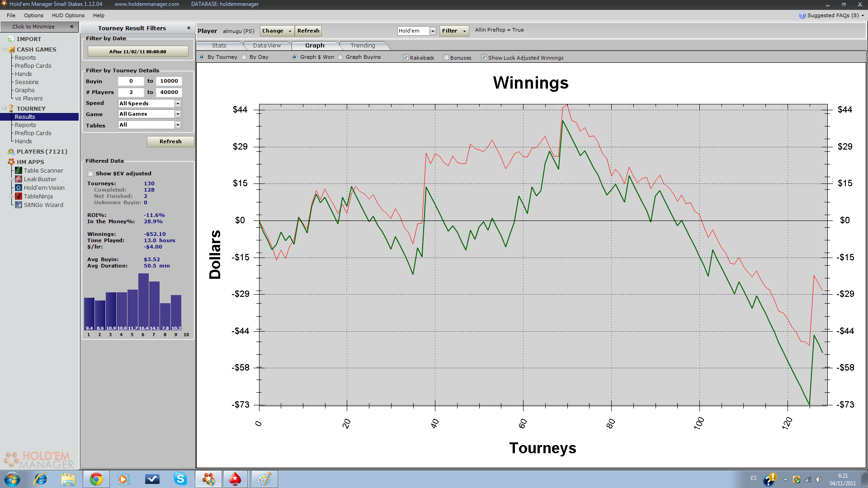Switch to the Data View tab
The image size is (868, 488).
click(267, 46)
